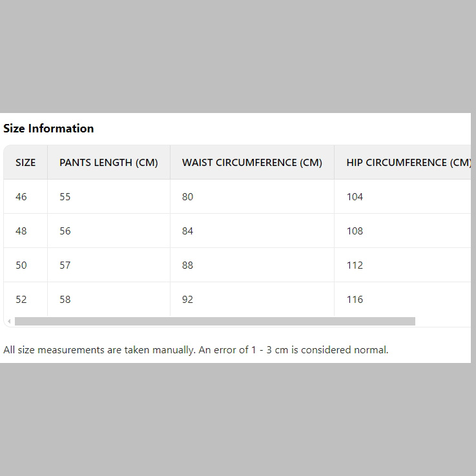The width and height of the screenshot is (476, 476).
Task: Select the size 50 cell
Action: click(21, 265)
